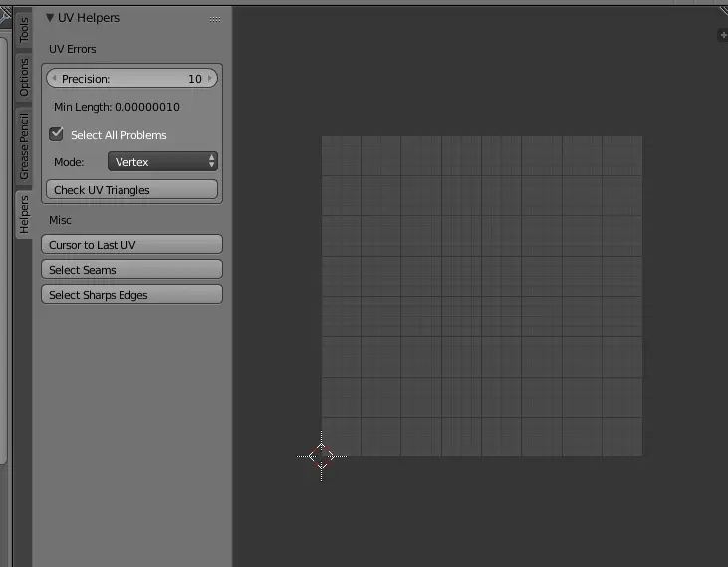The height and width of the screenshot is (567, 728).
Task: Click the editor corner splitter at top-left
Action: point(5,14)
